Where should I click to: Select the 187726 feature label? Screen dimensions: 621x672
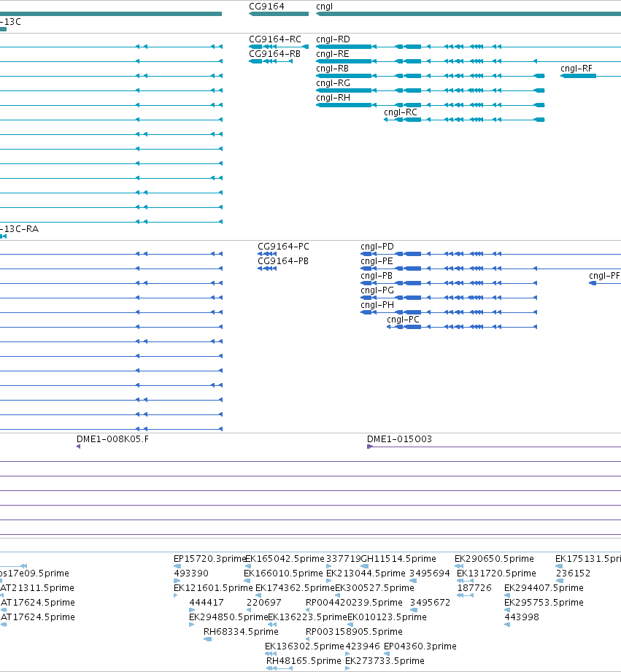pos(474,587)
